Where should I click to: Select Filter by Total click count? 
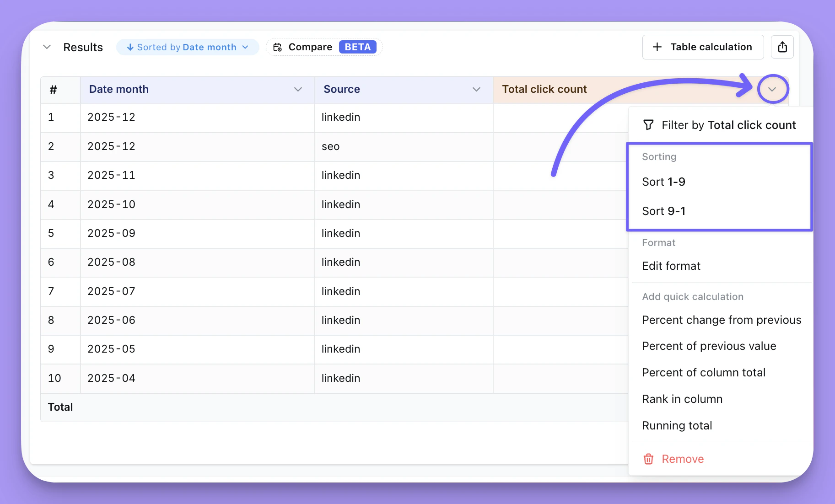(x=721, y=125)
